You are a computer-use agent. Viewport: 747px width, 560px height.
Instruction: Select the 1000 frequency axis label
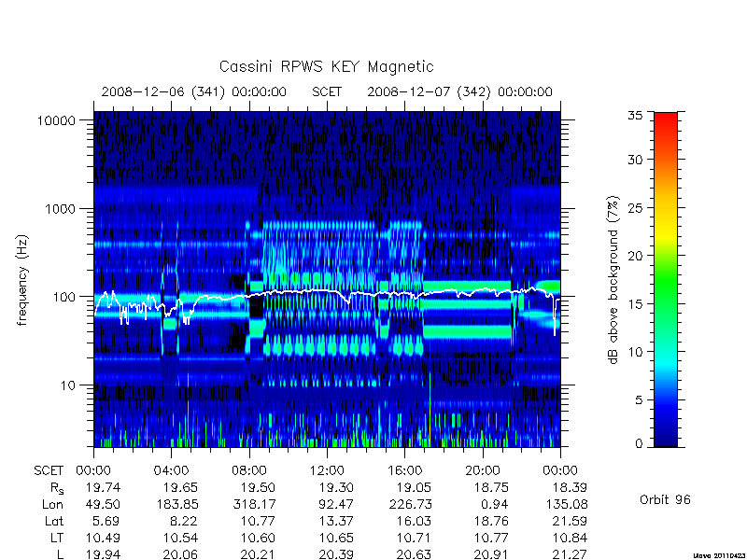coord(60,208)
